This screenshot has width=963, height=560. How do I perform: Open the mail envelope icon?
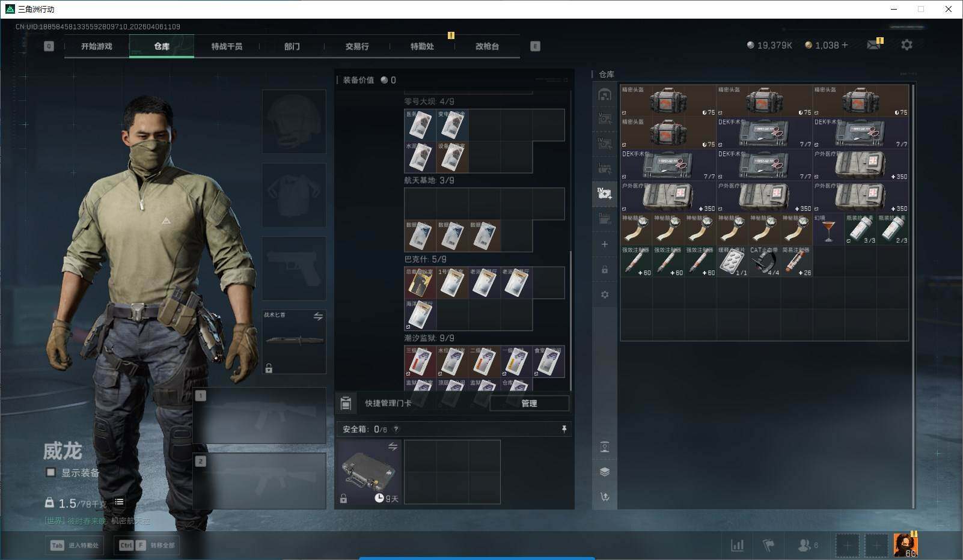tap(874, 45)
